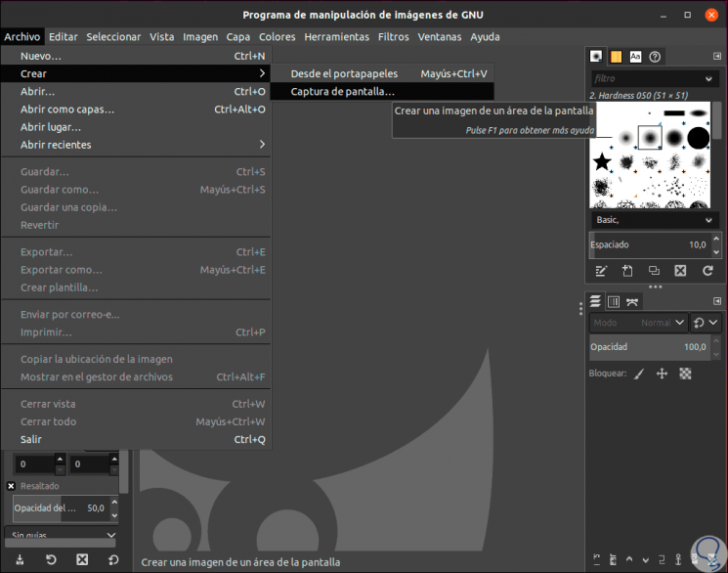728x573 pixels.
Task: Click the new layer icon at layers bottom
Action: tap(597, 559)
